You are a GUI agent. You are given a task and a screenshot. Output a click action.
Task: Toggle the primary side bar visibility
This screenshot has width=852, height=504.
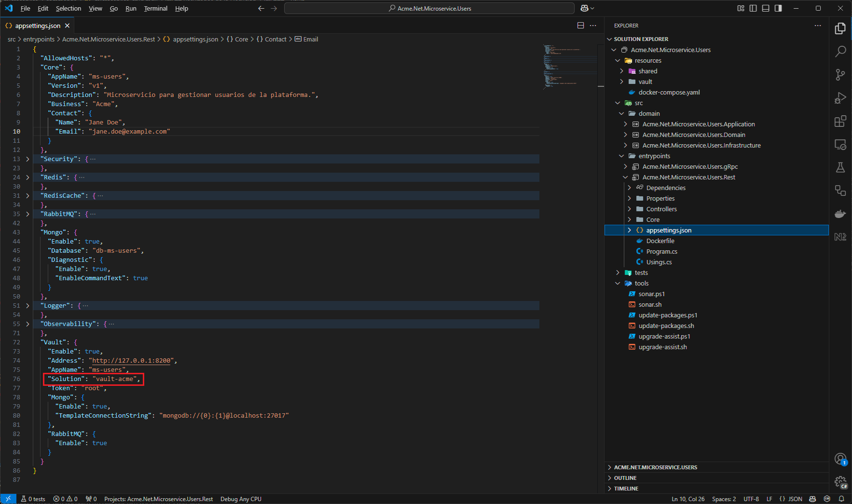point(753,8)
